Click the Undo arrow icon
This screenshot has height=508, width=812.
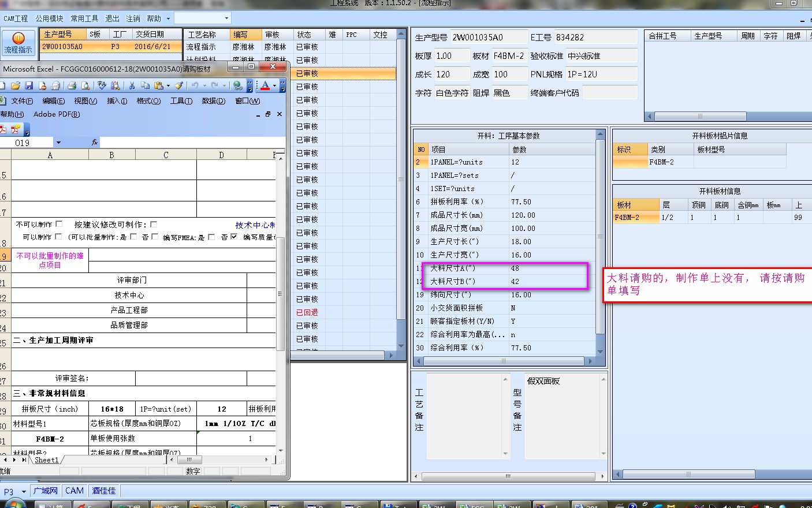click(x=195, y=85)
